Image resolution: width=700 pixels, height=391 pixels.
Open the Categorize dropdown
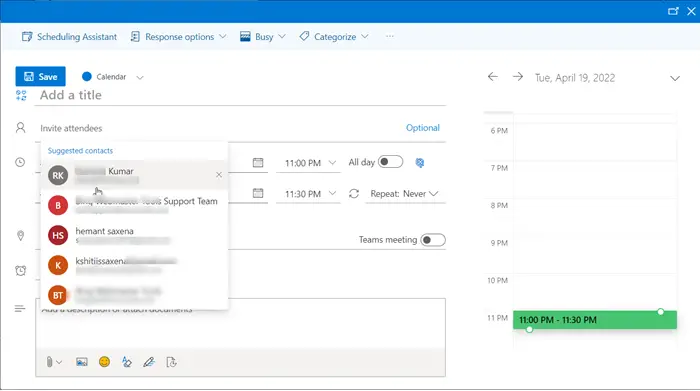pos(334,37)
